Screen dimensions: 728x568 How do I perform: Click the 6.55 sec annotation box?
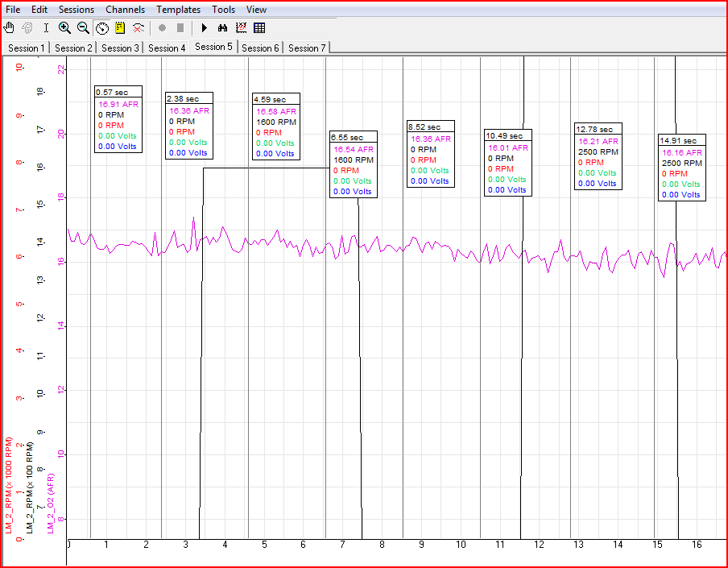click(x=354, y=164)
